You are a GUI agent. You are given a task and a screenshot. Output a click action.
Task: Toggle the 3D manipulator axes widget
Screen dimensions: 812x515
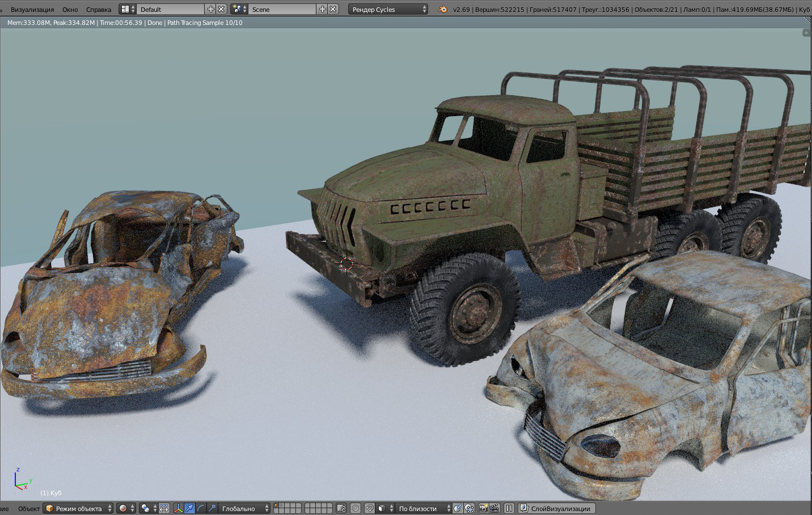[178, 509]
